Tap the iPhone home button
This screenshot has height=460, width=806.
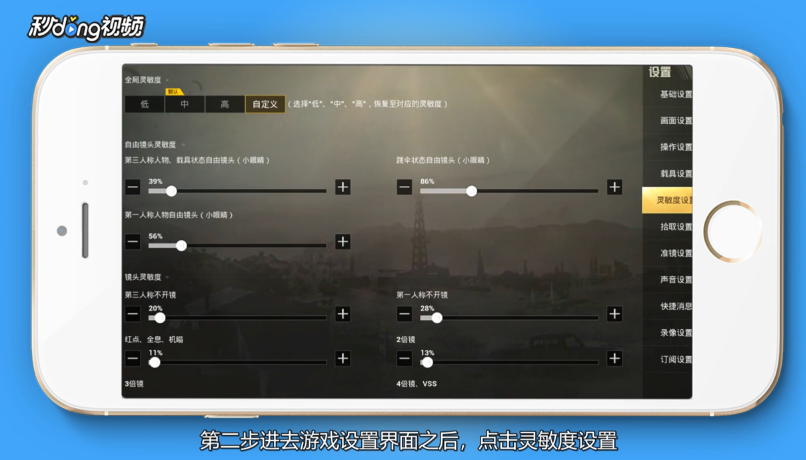point(732,231)
